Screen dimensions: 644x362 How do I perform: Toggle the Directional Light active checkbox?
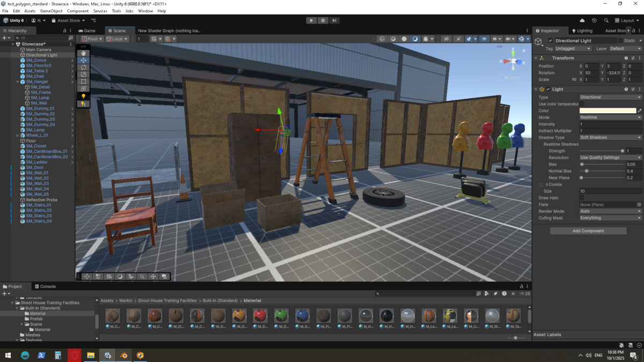pyautogui.click(x=550, y=41)
